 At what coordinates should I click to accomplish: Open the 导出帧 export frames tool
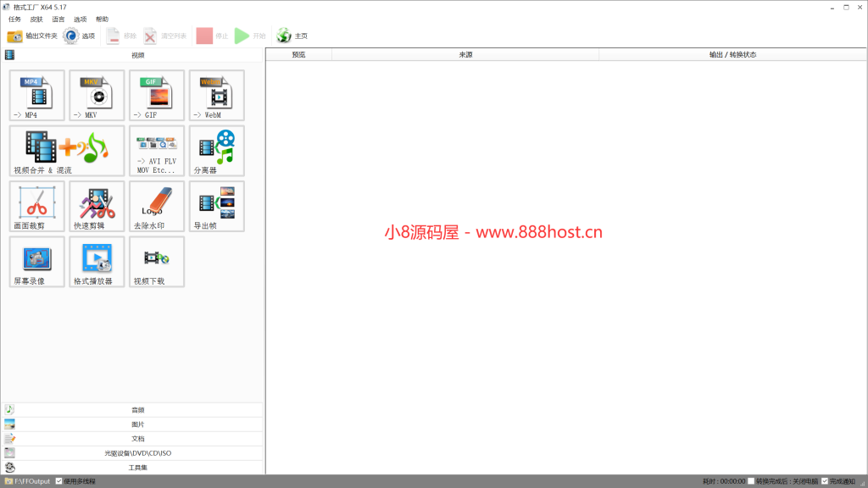[x=216, y=206]
